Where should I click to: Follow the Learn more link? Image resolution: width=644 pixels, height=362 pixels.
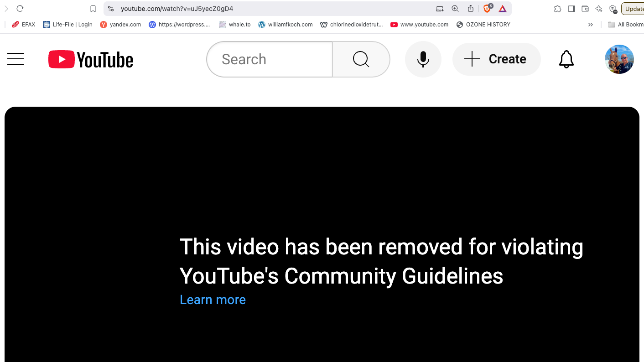pyautogui.click(x=213, y=300)
